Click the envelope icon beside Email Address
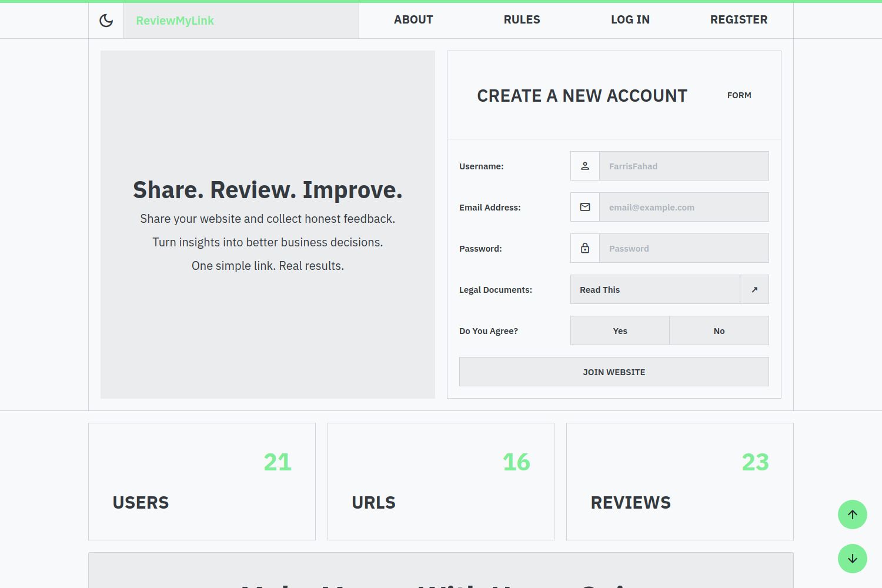This screenshot has width=882, height=588. pyautogui.click(x=585, y=207)
